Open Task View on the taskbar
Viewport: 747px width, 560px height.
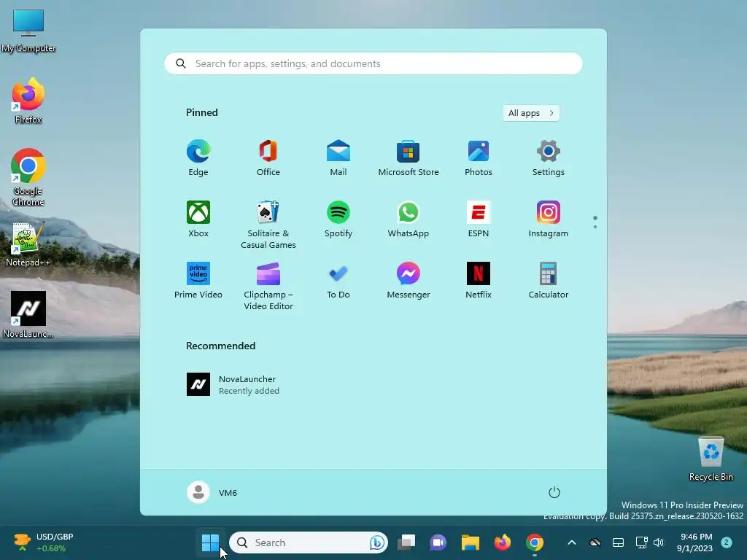406,542
